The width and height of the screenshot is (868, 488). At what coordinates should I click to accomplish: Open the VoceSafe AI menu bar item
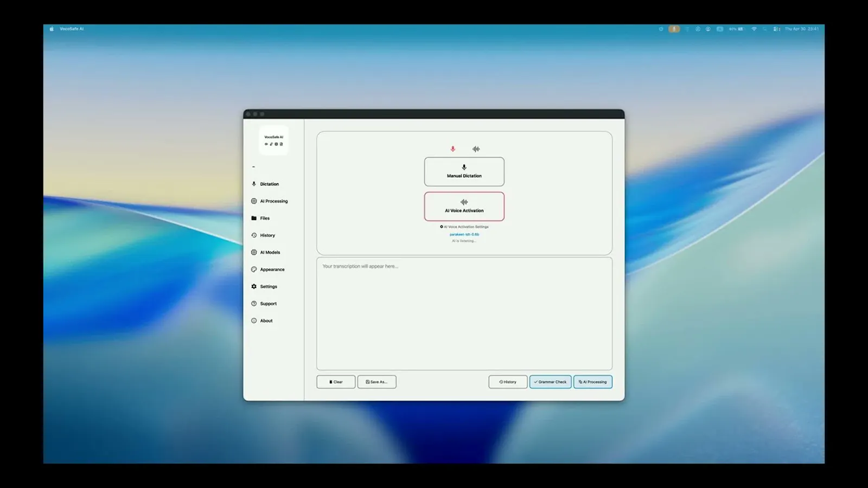point(72,29)
